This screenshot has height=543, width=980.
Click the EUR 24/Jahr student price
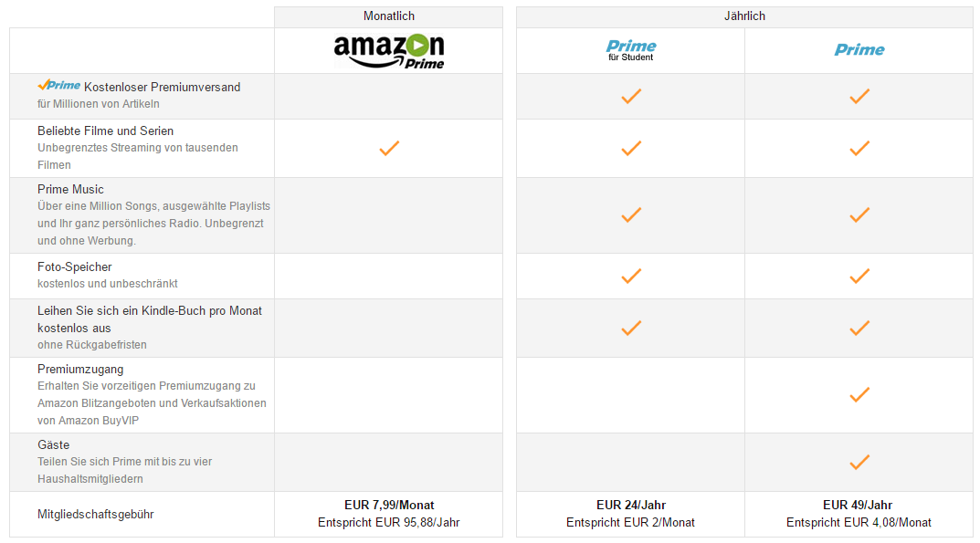[630, 505]
